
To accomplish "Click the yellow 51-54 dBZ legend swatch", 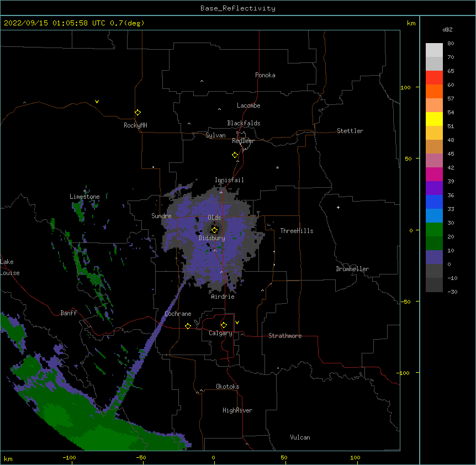I will [x=434, y=119].
